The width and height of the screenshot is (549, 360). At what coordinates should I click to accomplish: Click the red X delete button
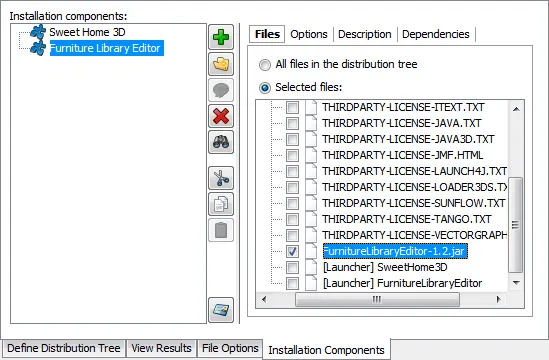coord(221,116)
